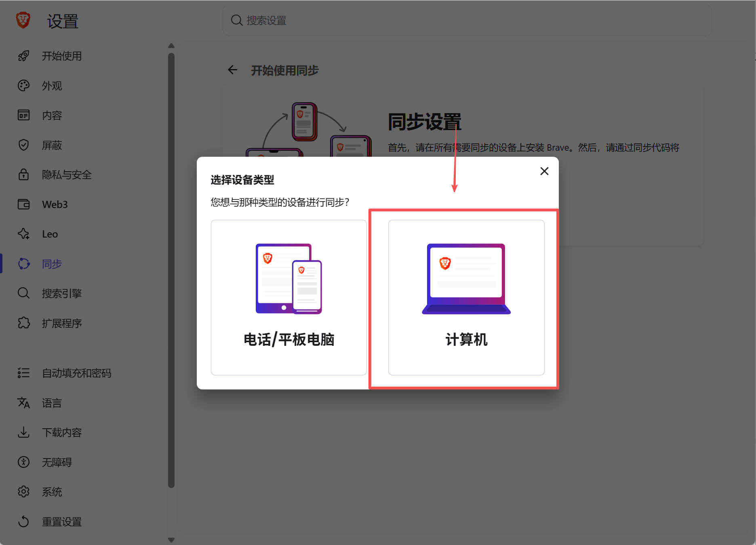Viewport: 756px width, 545px height.
Task: Click the list icon for 自动填充和密码
Action: point(23,373)
